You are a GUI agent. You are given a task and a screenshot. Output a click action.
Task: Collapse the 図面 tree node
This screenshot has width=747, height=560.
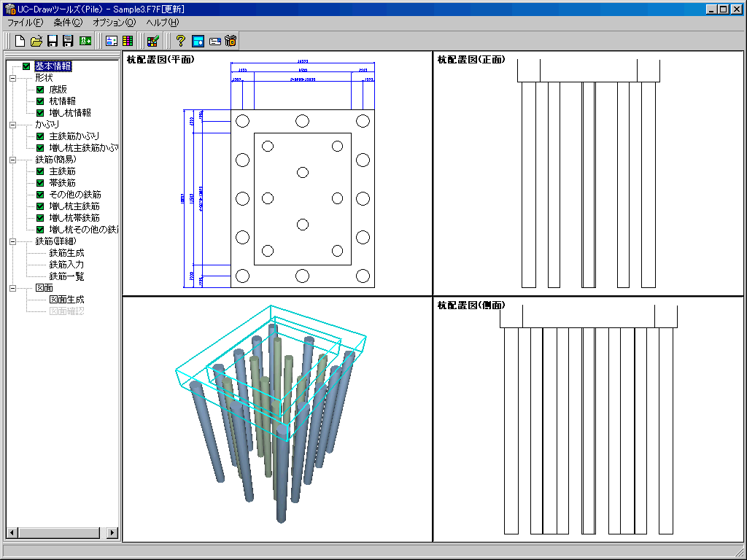[13, 288]
